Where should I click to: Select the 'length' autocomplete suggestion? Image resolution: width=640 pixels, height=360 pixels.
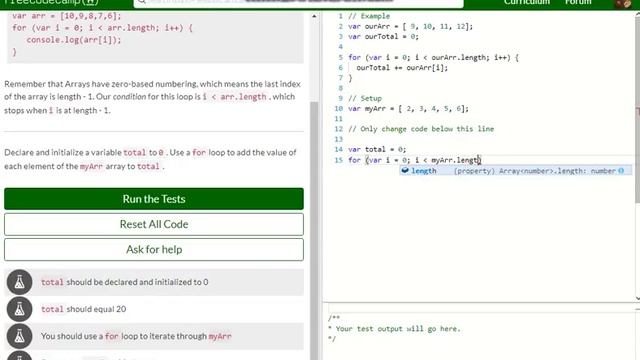coord(516,171)
